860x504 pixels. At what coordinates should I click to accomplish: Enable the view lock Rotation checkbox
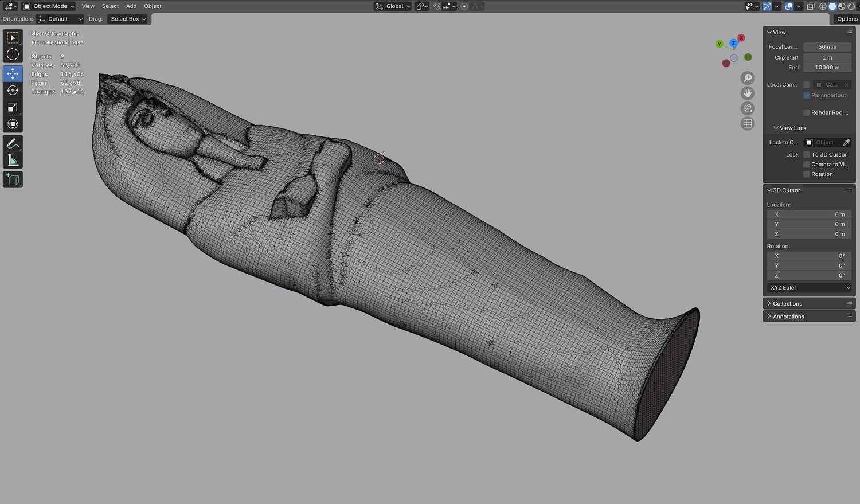(807, 174)
